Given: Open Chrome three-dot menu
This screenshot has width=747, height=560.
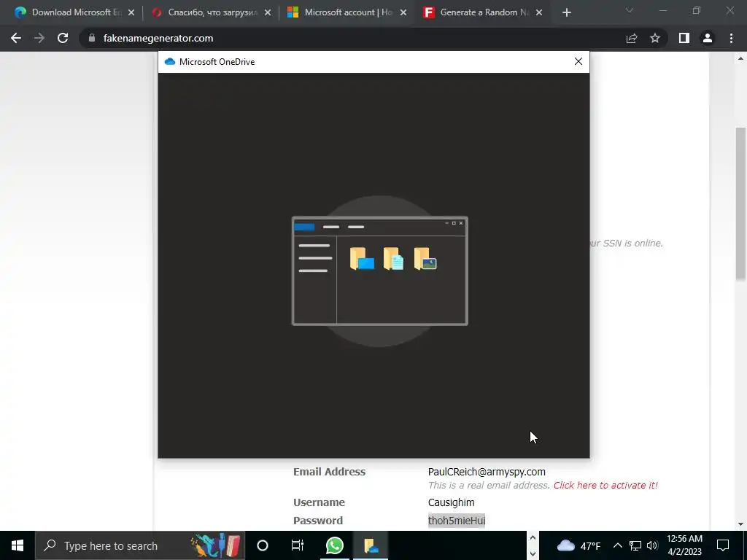Looking at the screenshot, I should click(x=731, y=38).
